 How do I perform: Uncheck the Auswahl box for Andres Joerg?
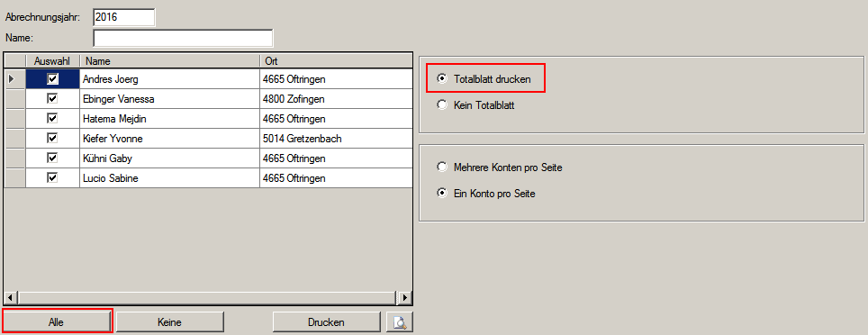tap(53, 79)
